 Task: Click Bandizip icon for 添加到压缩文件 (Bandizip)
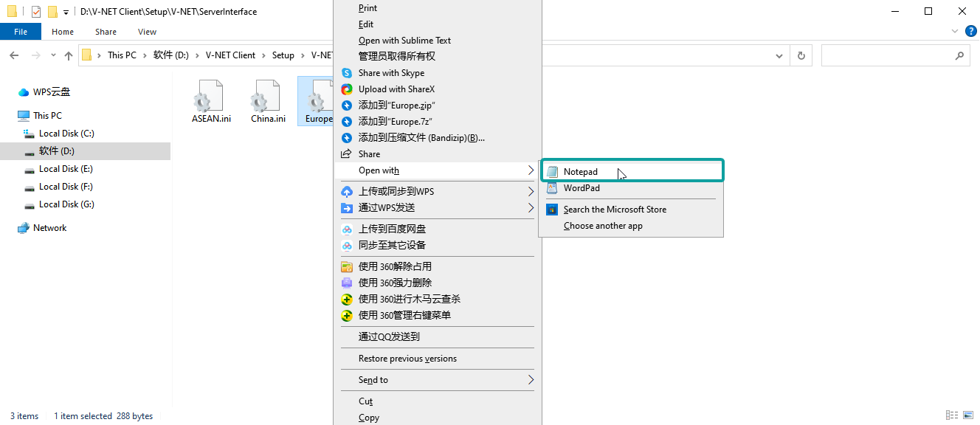[x=346, y=138]
